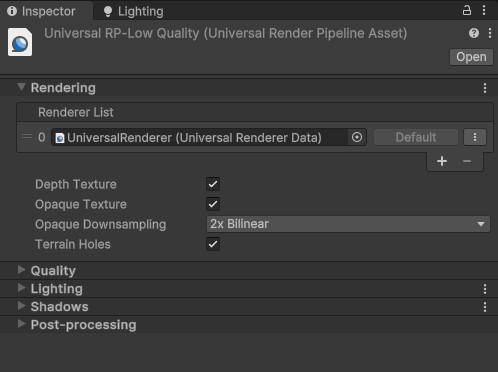Open the Lighting section options menu
Image resolution: width=498 pixels, height=372 pixels.
(x=485, y=289)
